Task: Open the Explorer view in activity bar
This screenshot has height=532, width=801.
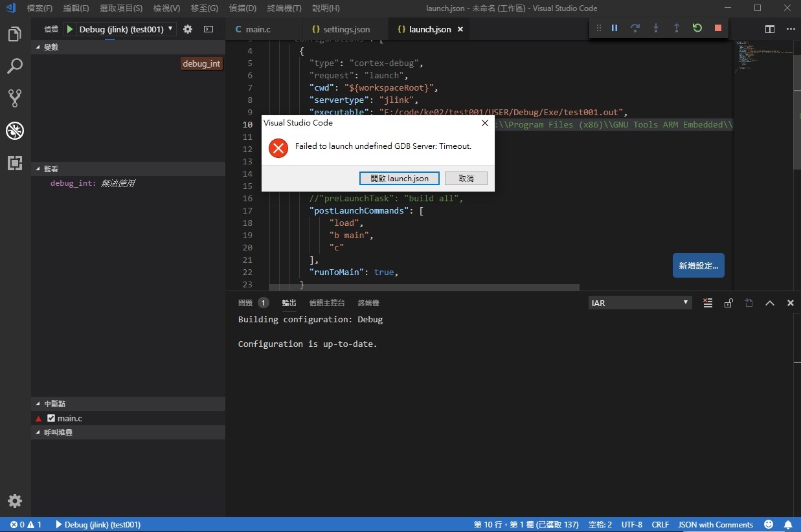Action: (x=15, y=35)
